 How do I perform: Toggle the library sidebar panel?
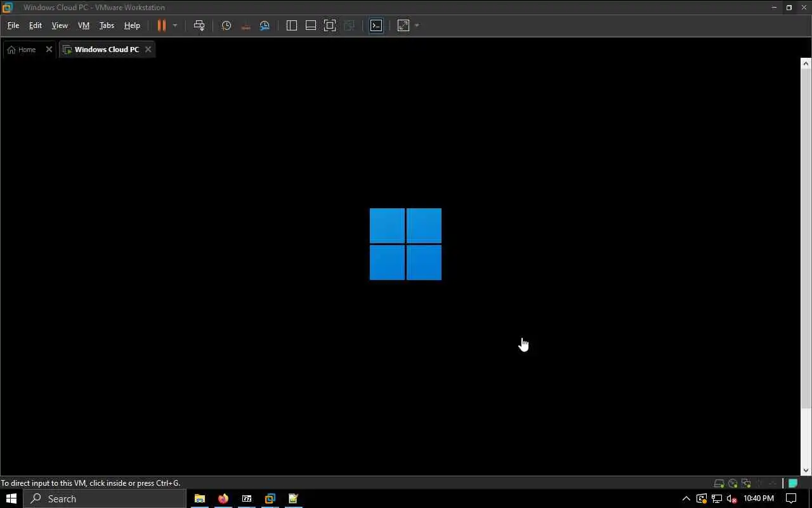point(292,25)
